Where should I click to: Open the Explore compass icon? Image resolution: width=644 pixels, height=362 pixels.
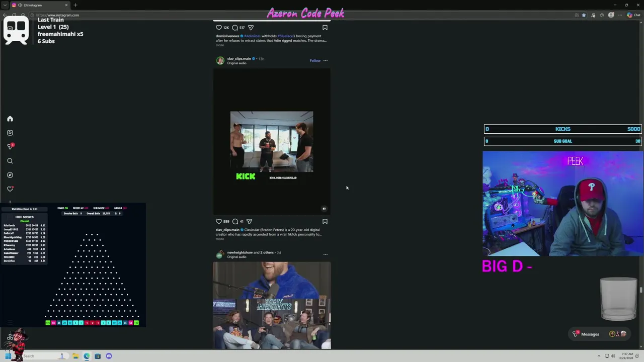pos(10,175)
